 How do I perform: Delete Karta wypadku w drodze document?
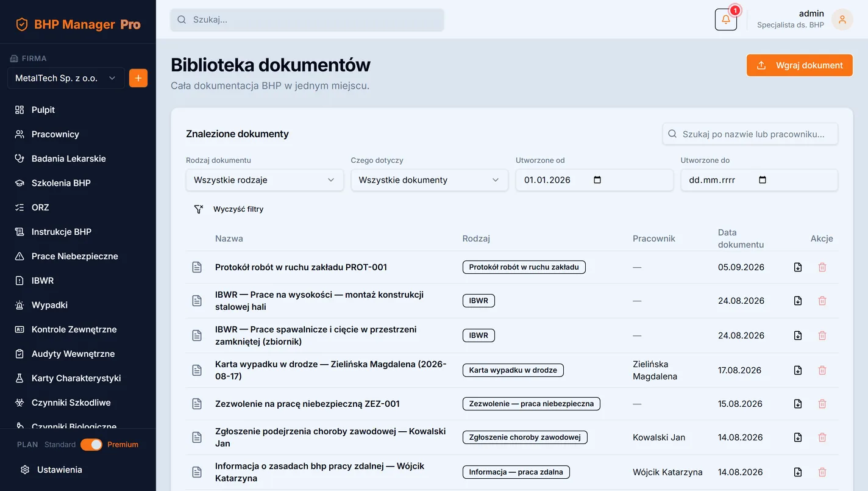(822, 370)
